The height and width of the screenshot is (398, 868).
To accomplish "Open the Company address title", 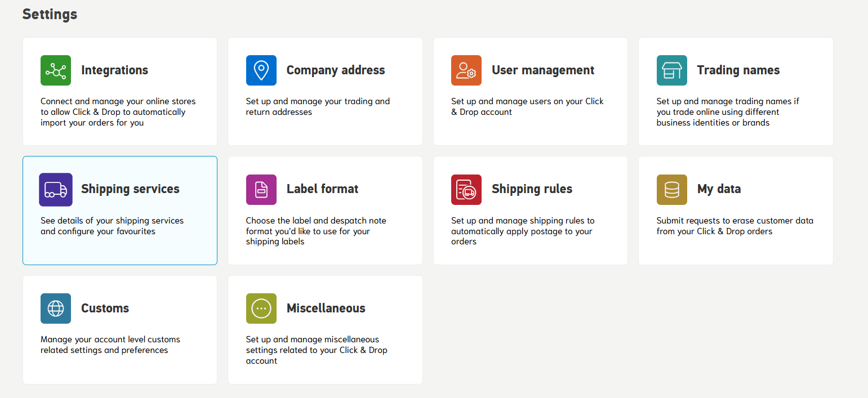I will [x=336, y=70].
